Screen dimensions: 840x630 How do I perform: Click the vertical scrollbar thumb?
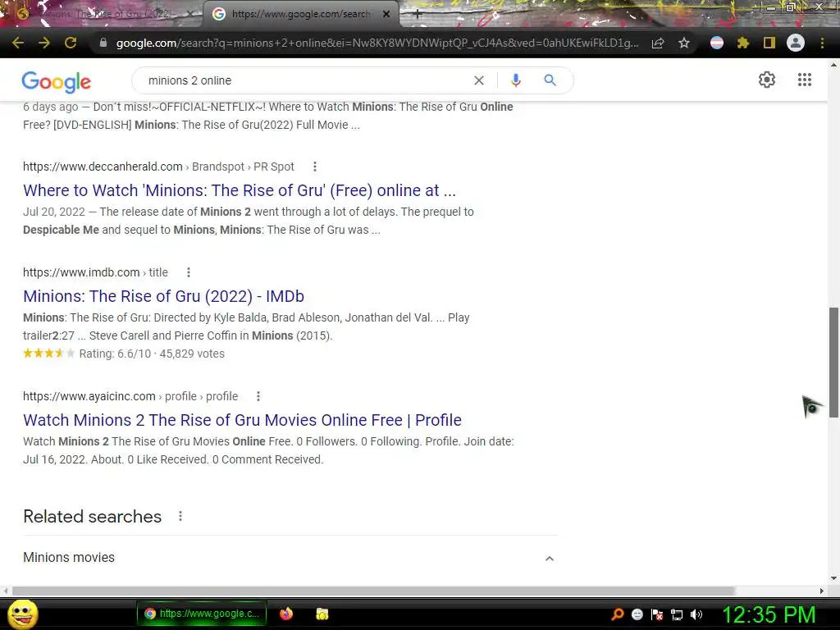click(x=833, y=363)
